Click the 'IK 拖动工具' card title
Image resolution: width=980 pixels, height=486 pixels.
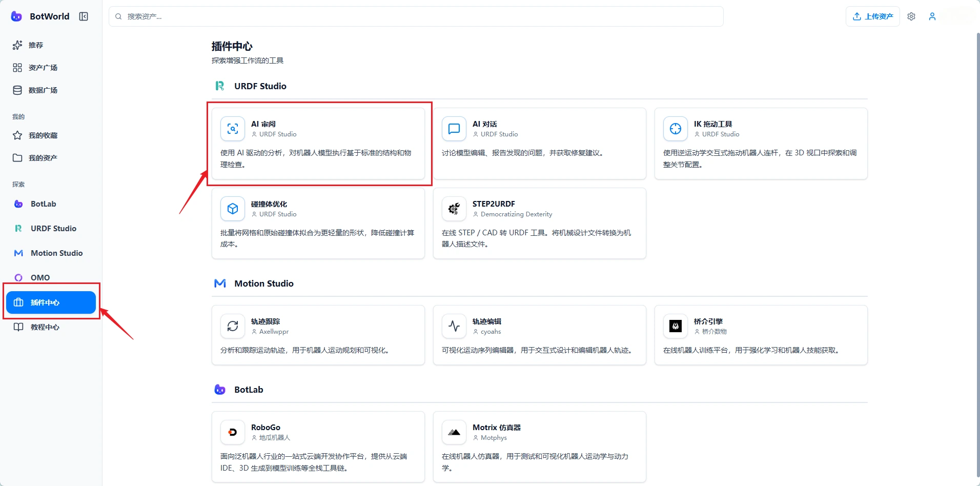pyautogui.click(x=713, y=124)
